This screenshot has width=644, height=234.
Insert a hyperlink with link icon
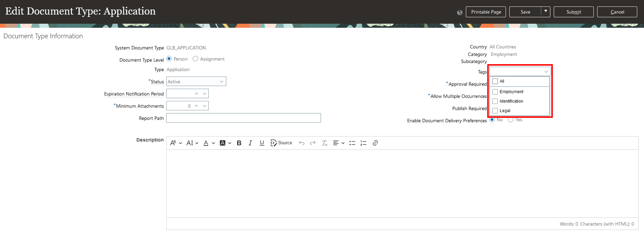tap(375, 143)
